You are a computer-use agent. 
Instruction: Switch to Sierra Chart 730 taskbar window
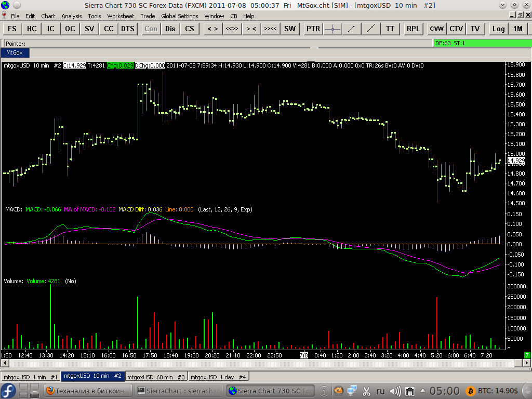coord(270,391)
